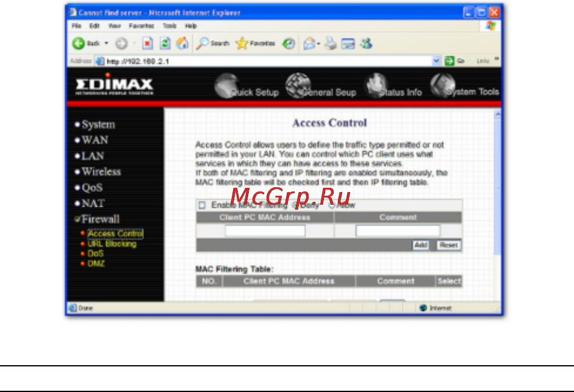Select the Allow radio button

[332, 205]
